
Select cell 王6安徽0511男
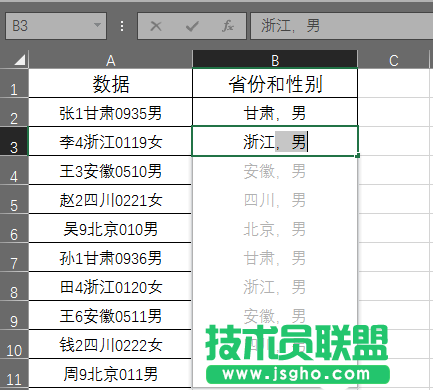[x=110, y=315]
